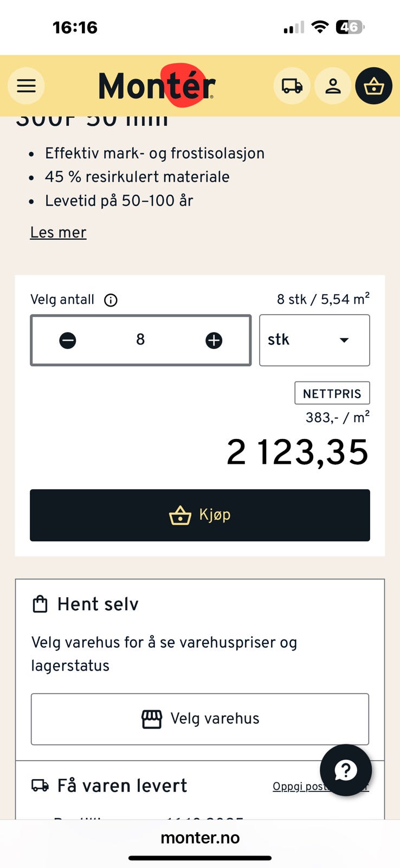
Task: Open the help chat question bubble
Action: [346, 770]
